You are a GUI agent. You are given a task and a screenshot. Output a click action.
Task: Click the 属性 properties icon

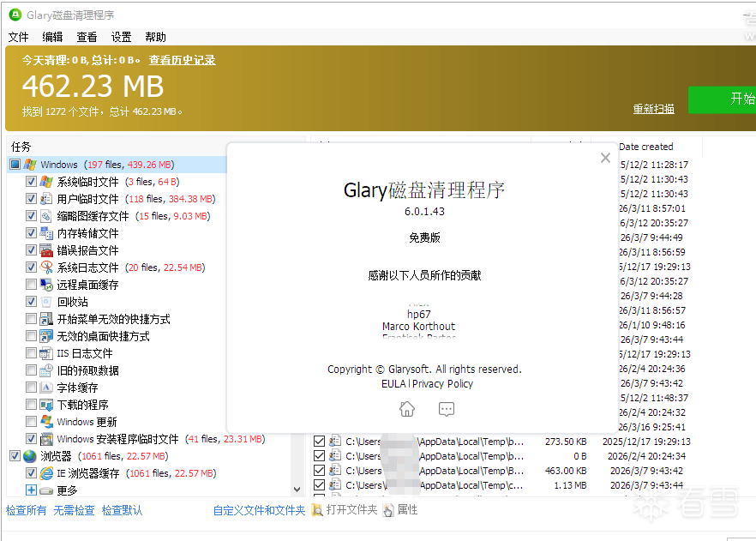coord(388,510)
